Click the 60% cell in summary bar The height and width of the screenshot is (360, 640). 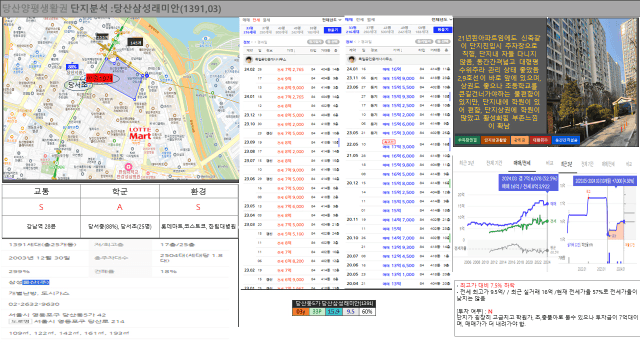(x=367, y=311)
